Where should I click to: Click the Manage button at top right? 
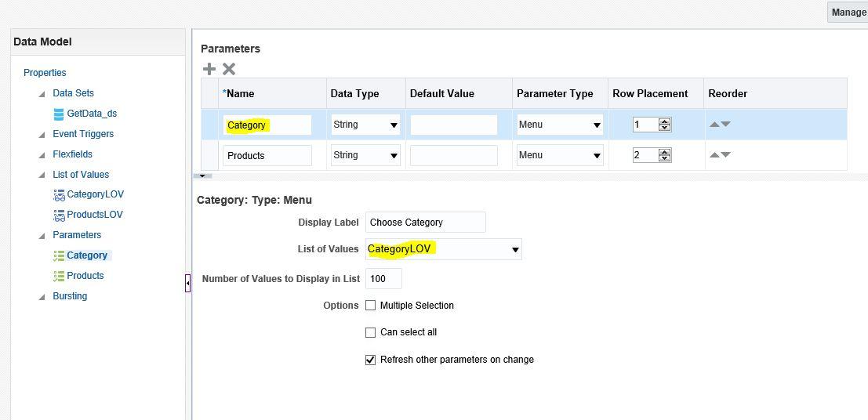coord(848,13)
